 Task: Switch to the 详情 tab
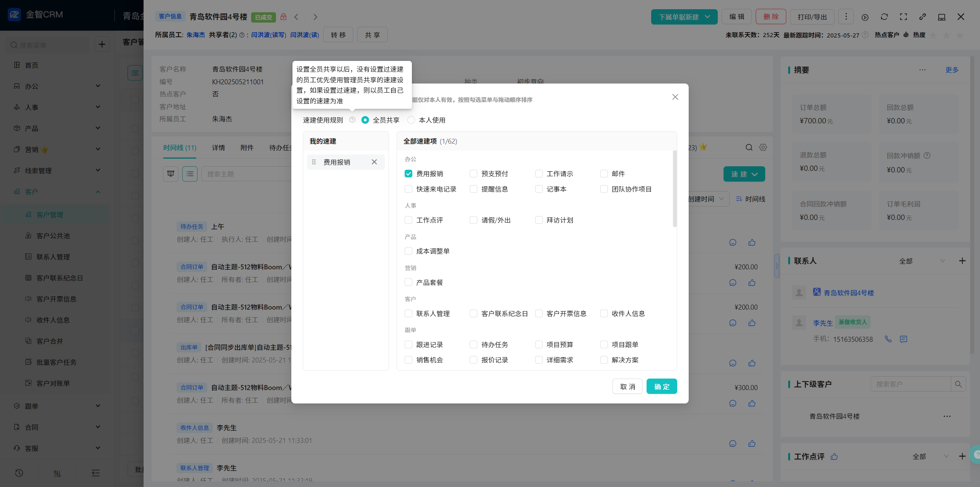click(x=218, y=148)
